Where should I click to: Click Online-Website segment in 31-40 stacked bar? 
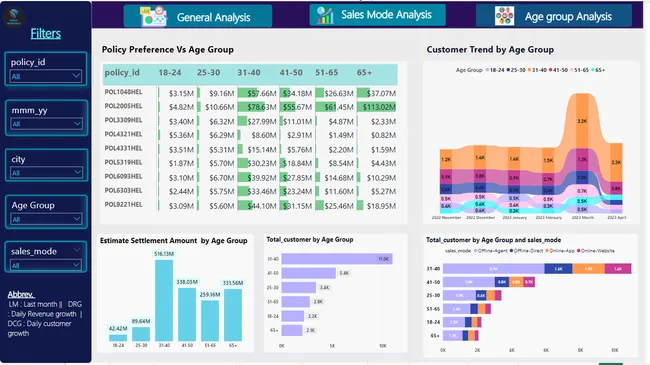coord(618,269)
